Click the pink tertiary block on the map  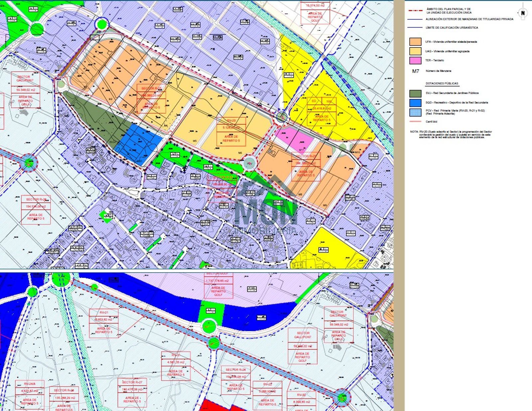coord(295,140)
